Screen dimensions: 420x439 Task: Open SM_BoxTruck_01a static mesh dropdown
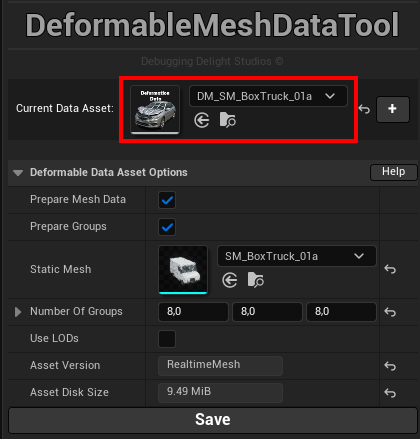[x=297, y=256]
